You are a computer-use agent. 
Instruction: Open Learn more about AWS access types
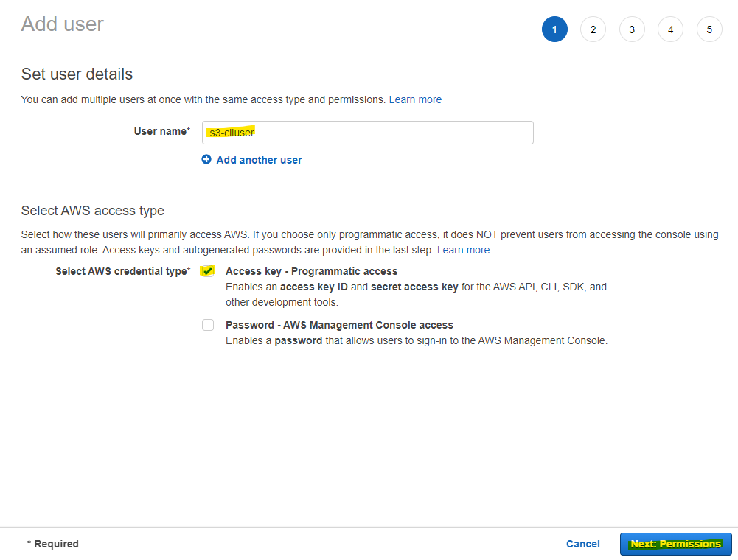point(463,249)
